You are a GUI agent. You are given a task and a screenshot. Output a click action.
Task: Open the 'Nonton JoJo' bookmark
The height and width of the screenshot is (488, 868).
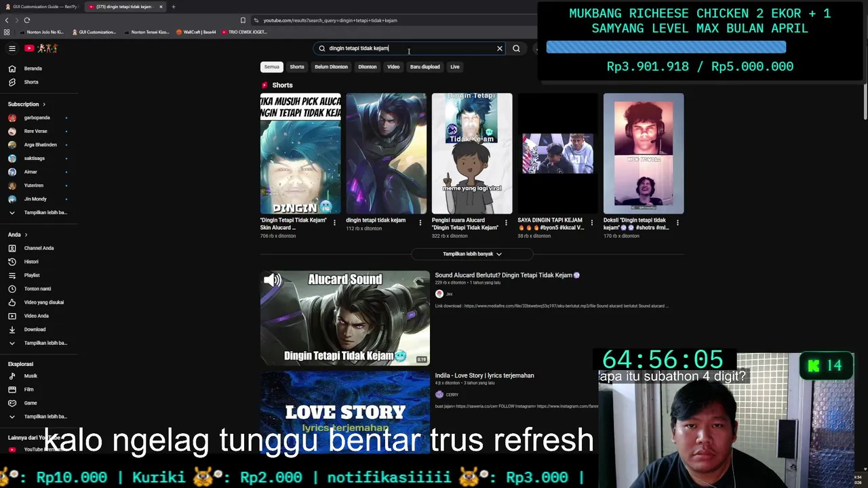(41, 32)
